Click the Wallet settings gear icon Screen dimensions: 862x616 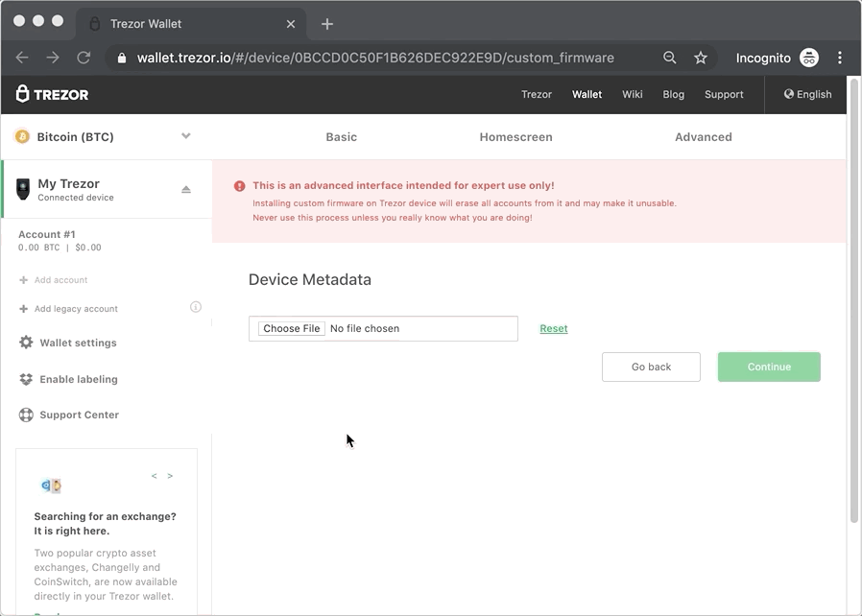click(x=26, y=343)
